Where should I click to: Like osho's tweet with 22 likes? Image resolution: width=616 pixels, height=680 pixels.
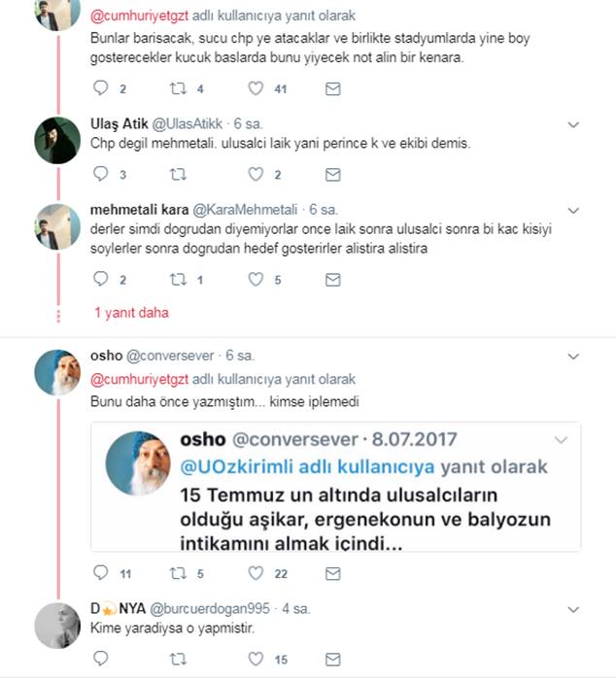[256, 573]
